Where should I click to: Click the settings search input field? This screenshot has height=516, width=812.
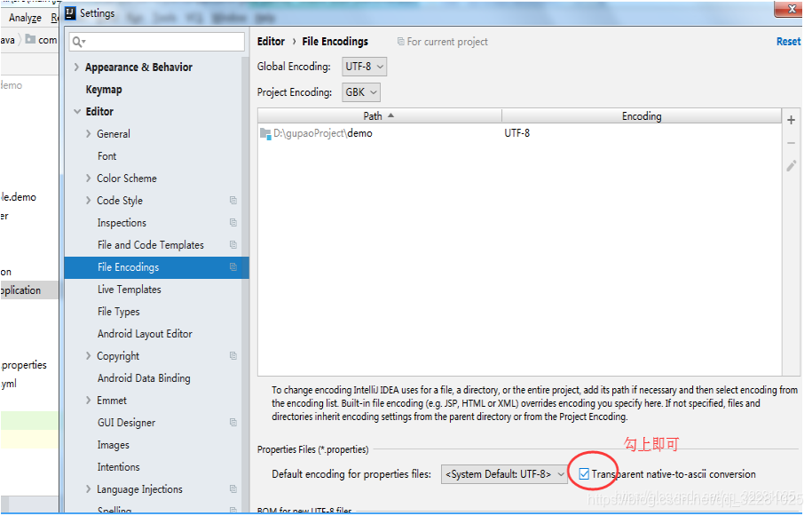pos(156,42)
